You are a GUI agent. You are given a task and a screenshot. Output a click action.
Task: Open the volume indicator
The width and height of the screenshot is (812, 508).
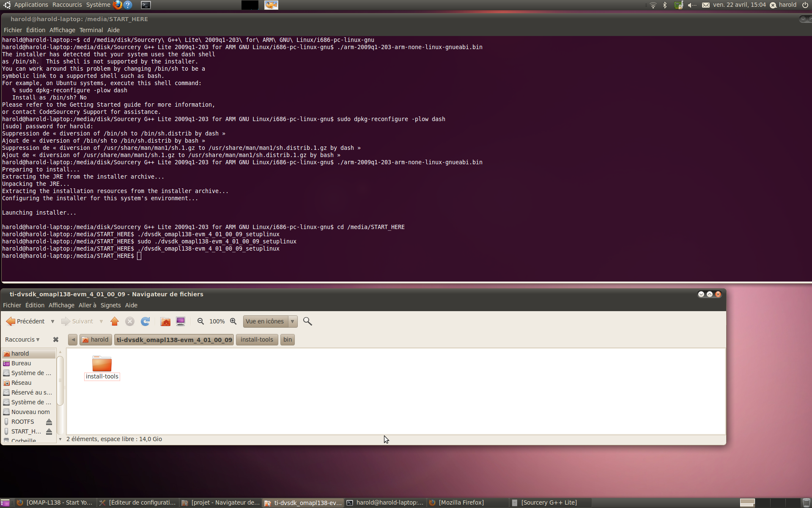(692, 5)
